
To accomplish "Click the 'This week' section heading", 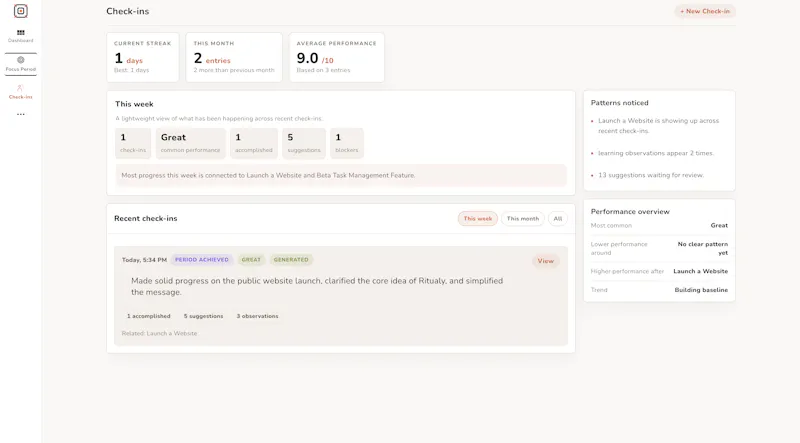I will pos(134,104).
